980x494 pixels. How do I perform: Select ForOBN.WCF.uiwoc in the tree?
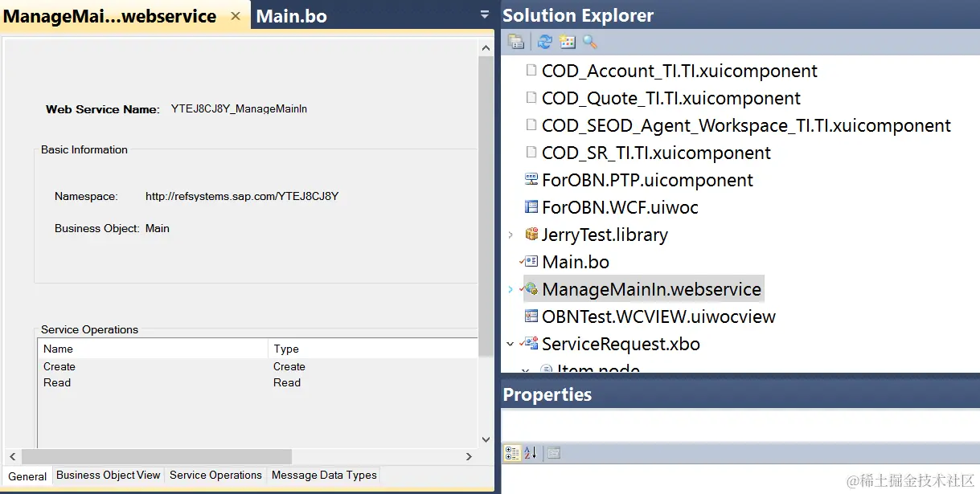(x=620, y=207)
